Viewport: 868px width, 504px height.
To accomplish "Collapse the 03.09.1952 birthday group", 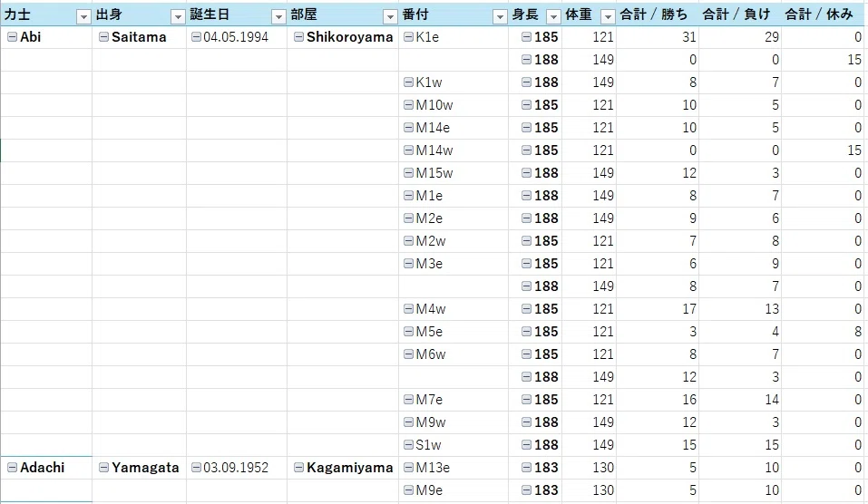I will click(196, 468).
